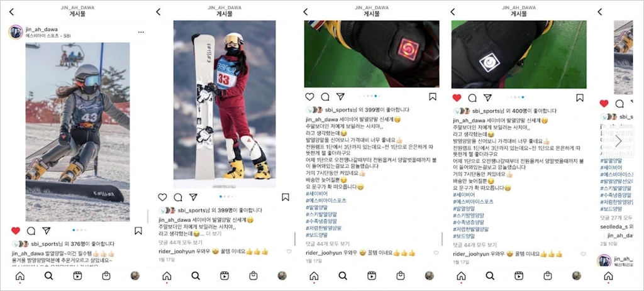Bookmark the post showing 400 likes
The height and width of the screenshot is (291, 644).
pos(579,97)
